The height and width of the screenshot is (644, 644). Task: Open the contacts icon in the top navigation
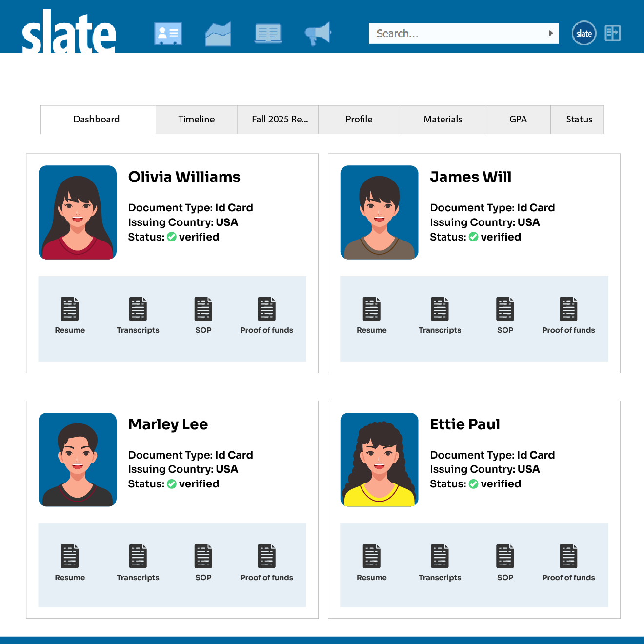click(x=168, y=33)
